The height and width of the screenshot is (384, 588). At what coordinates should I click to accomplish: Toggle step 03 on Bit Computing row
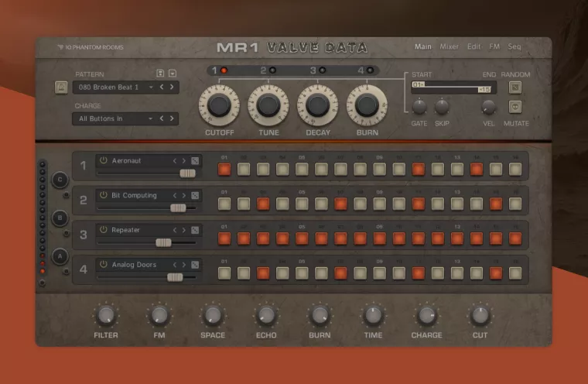point(263,204)
